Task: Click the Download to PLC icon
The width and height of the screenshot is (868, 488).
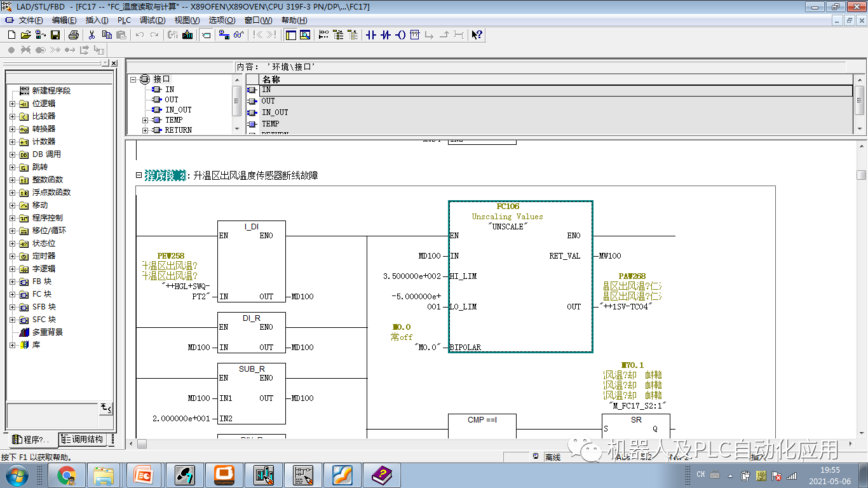Action: click(x=187, y=35)
